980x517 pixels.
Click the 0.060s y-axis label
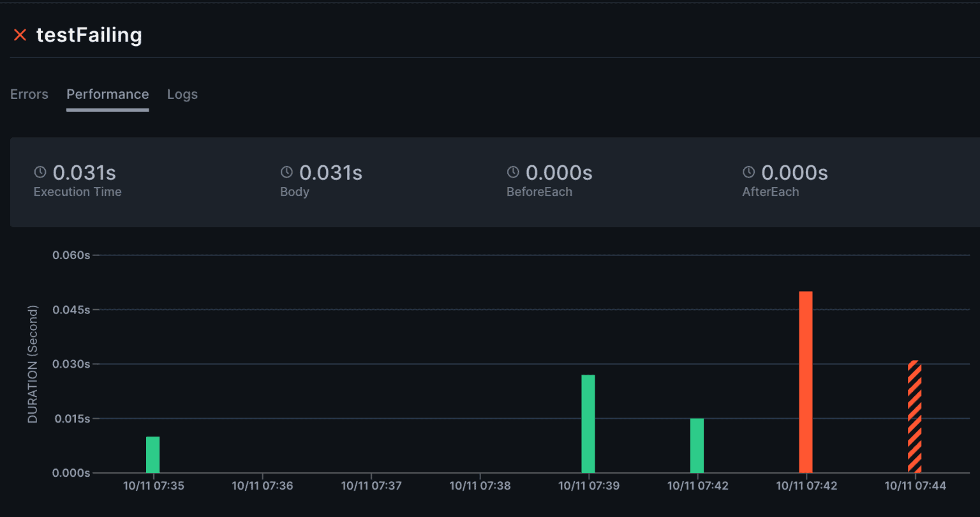click(x=71, y=255)
